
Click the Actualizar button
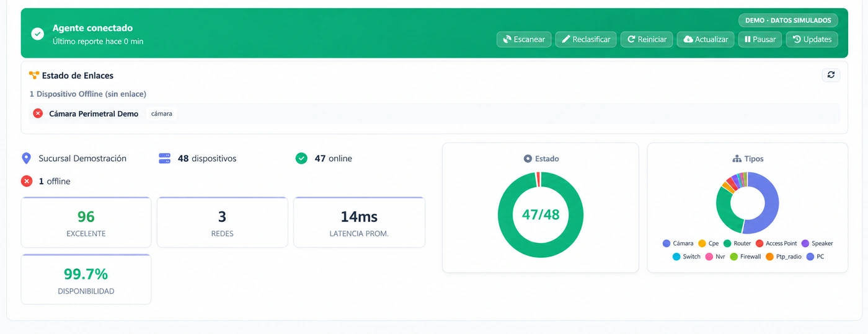pyautogui.click(x=706, y=39)
